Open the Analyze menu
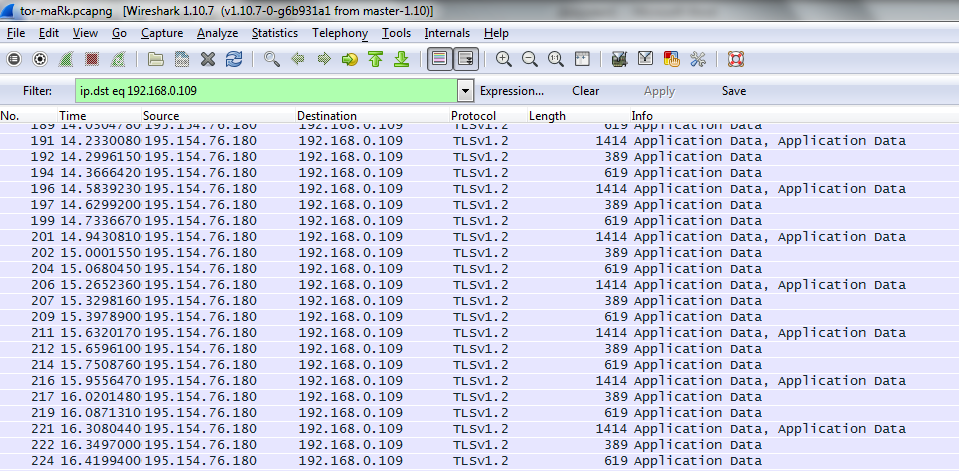The width and height of the screenshot is (959, 471). 217,33
